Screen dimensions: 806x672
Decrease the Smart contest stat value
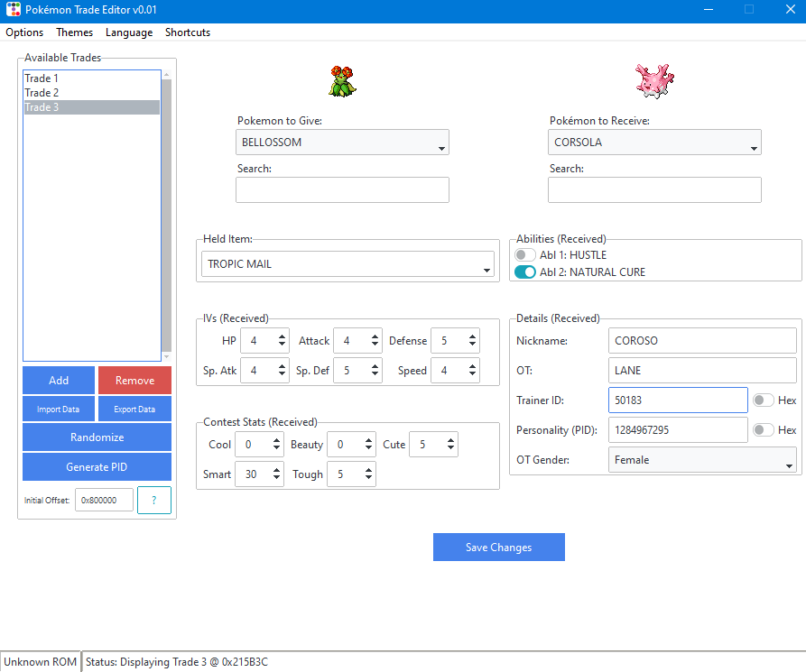275,479
